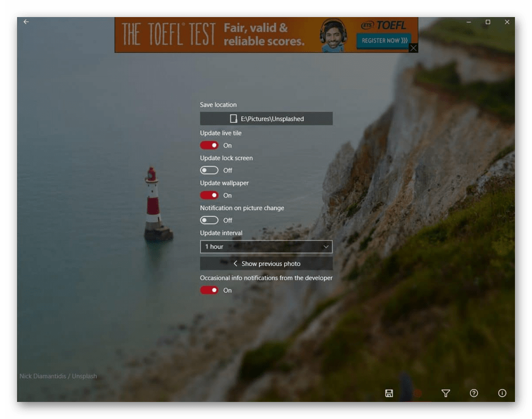Click the chevron beside Show previous photo

pyautogui.click(x=235, y=263)
